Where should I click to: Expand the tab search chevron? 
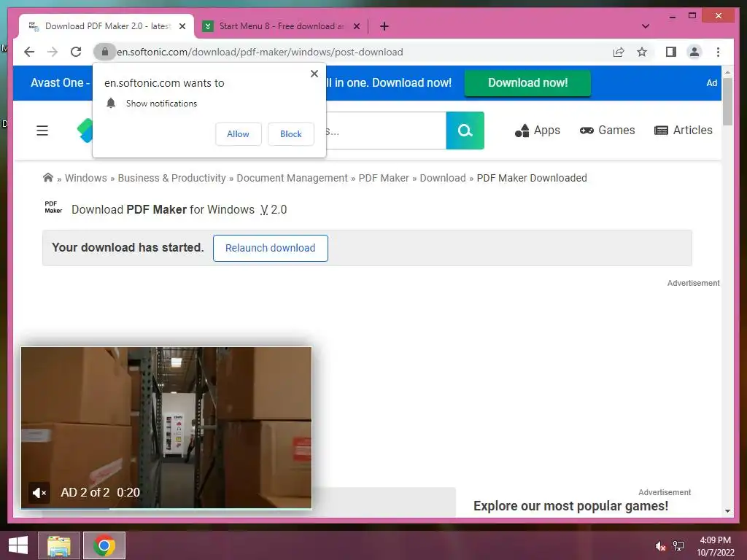[x=646, y=26]
